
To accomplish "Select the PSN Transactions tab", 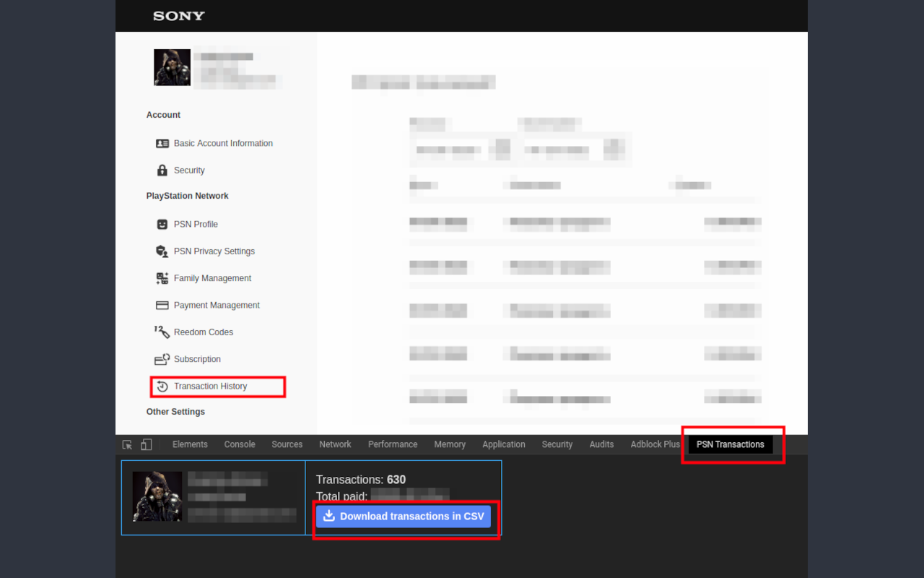I will coord(731,444).
